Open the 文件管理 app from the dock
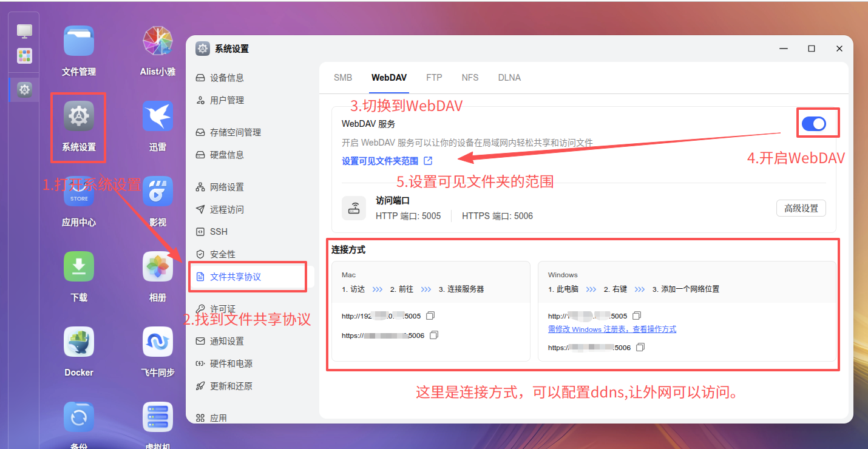The height and width of the screenshot is (449, 868). pos(78,40)
